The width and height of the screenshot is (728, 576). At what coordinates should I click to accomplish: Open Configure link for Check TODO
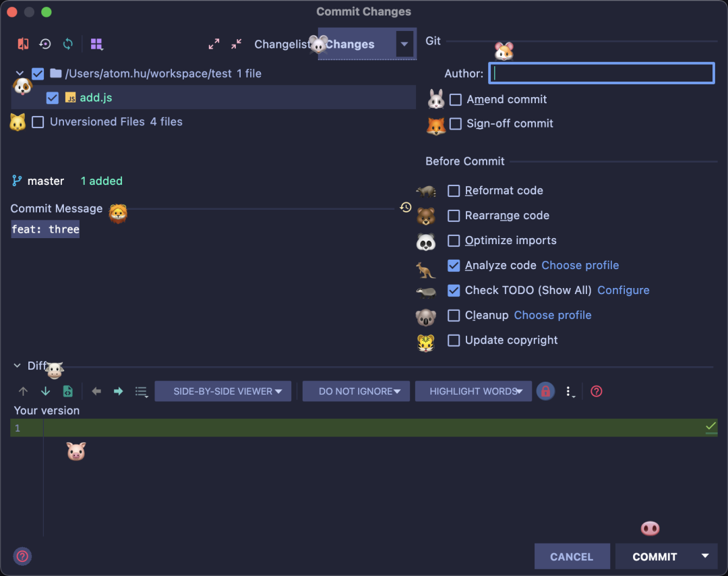(624, 290)
